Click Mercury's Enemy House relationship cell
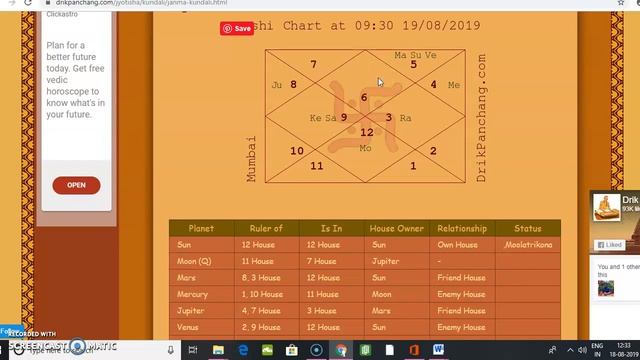The width and height of the screenshot is (640, 360). pos(462,294)
